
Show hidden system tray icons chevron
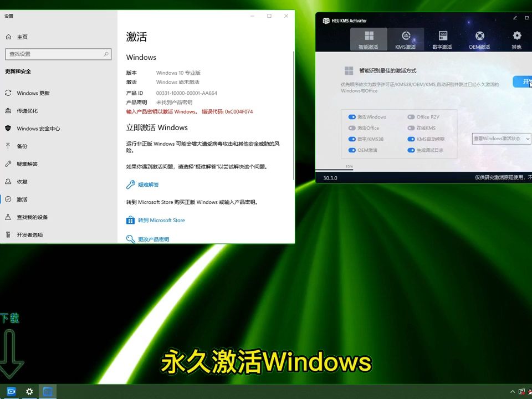(512, 392)
